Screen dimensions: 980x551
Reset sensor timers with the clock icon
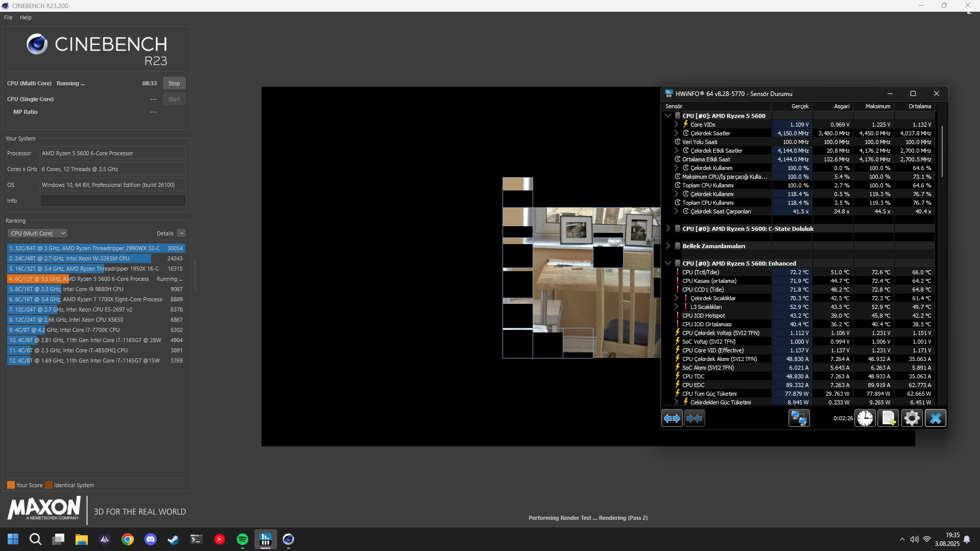[865, 418]
